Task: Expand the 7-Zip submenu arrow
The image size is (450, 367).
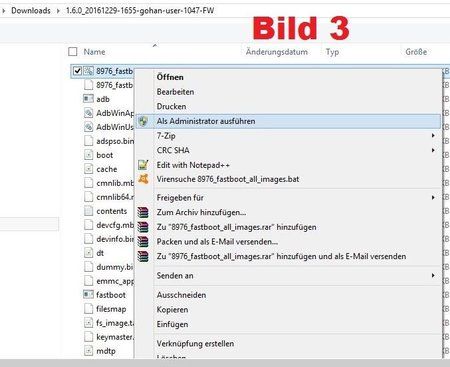Action: 433,135
